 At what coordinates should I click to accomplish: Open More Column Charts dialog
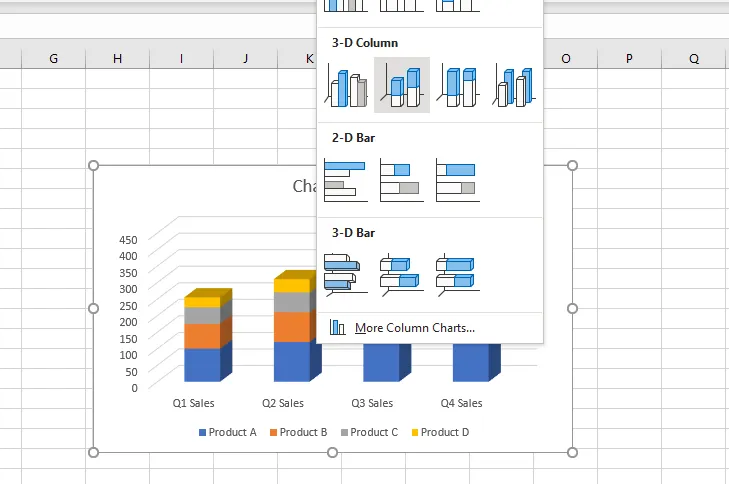pos(414,328)
